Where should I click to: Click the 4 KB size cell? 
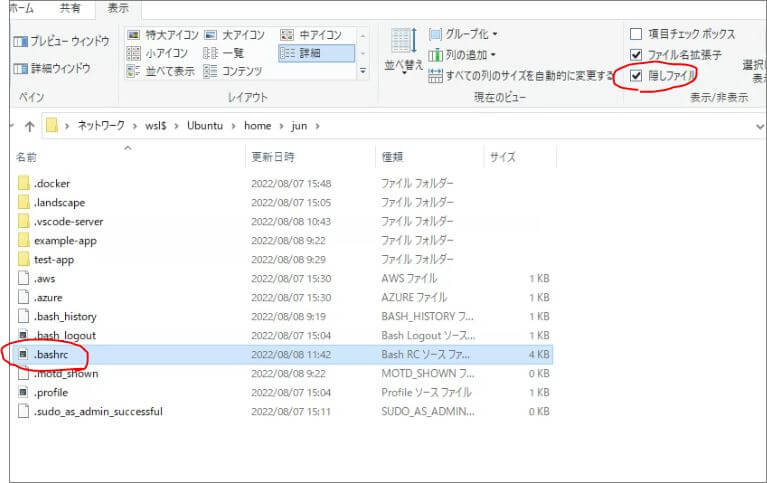point(539,354)
